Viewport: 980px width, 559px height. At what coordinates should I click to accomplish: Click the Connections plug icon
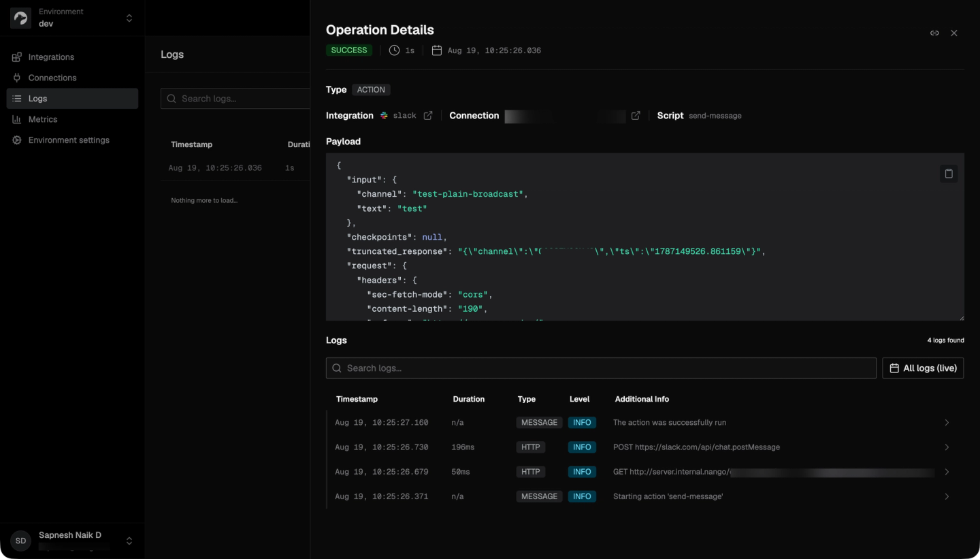coord(17,78)
